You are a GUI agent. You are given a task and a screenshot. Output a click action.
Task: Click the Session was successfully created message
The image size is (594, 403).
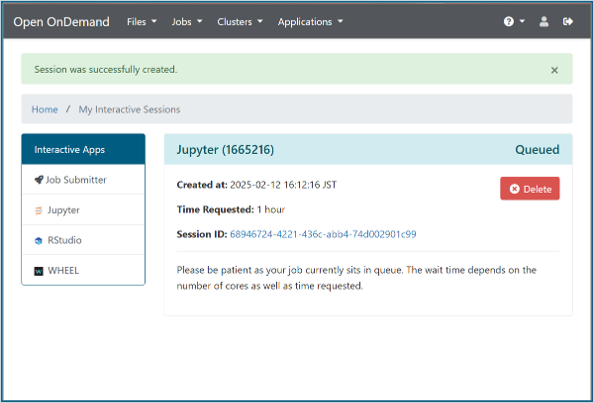tap(106, 70)
